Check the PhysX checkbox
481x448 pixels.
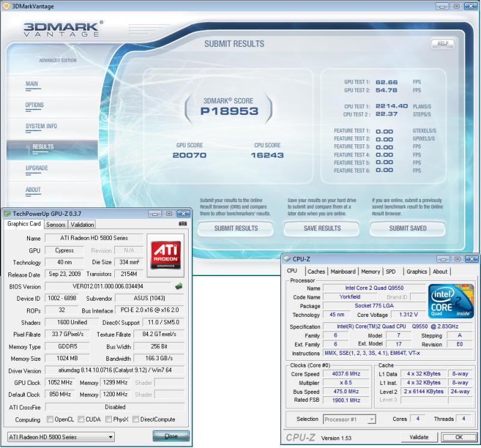tap(109, 420)
